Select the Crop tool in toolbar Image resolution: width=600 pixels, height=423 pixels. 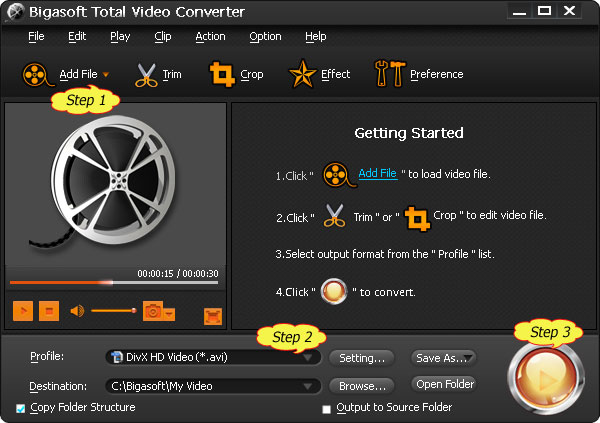point(222,74)
